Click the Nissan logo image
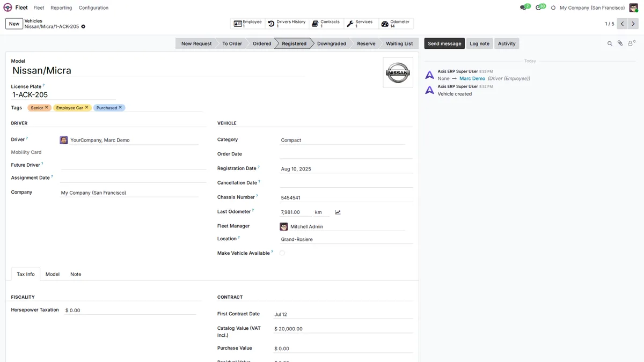644x362 pixels. [398, 72]
